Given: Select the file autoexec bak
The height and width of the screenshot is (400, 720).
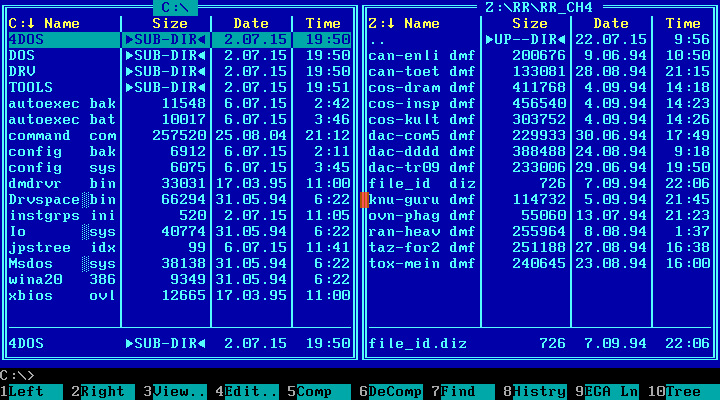Looking at the screenshot, I should (180, 104).
